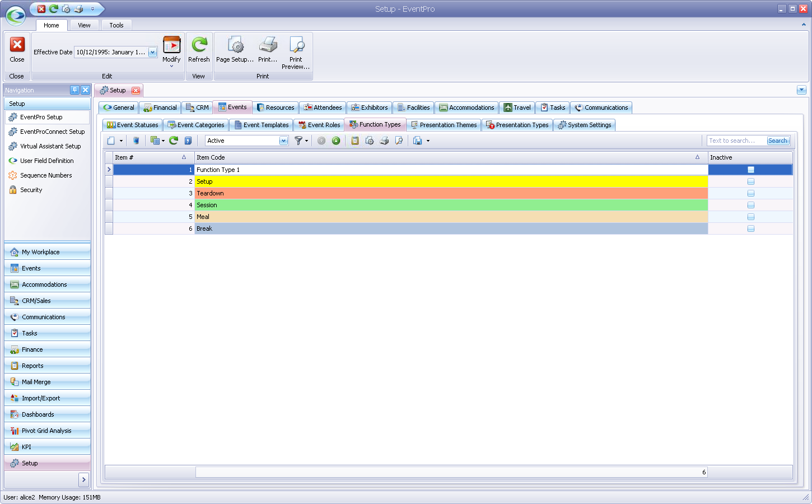The height and width of the screenshot is (504, 812).
Task: Click the printer icon in quick access bar
Action: coord(78,8)
